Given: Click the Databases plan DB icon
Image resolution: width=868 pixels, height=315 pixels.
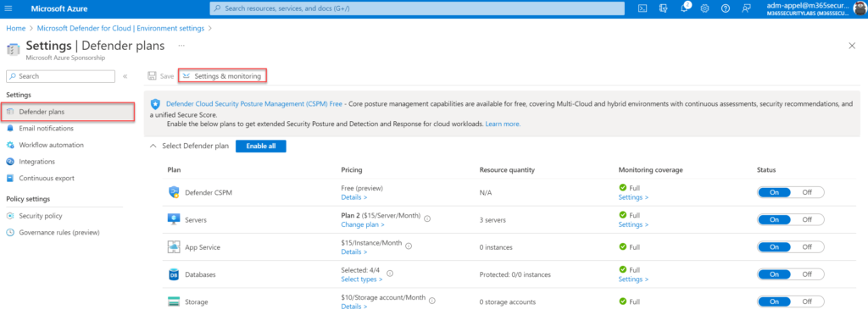Looking at the screenshot, I should [x=174, y=274].
